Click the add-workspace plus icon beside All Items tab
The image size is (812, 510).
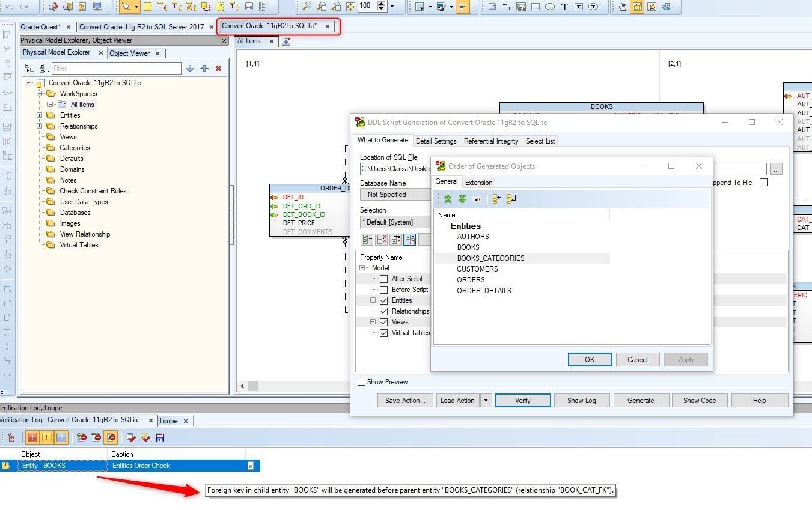point(286,41)
